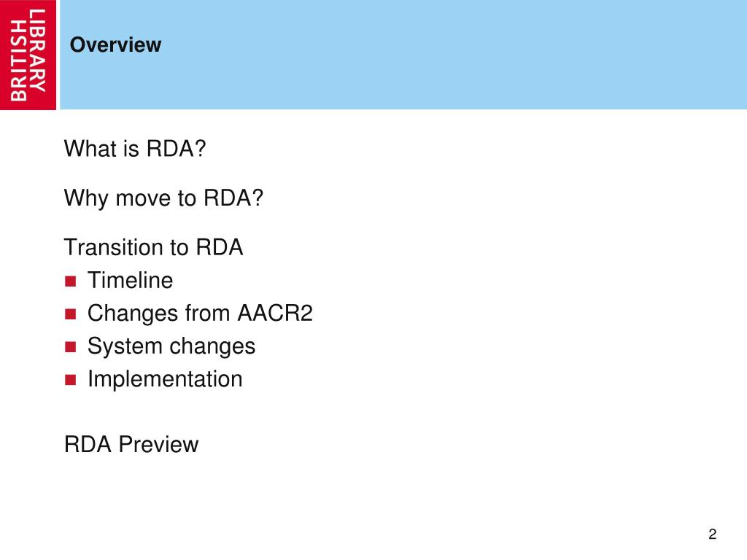Select the Overview slide title
Screen dimensions: 747x560
pos(115,44)
